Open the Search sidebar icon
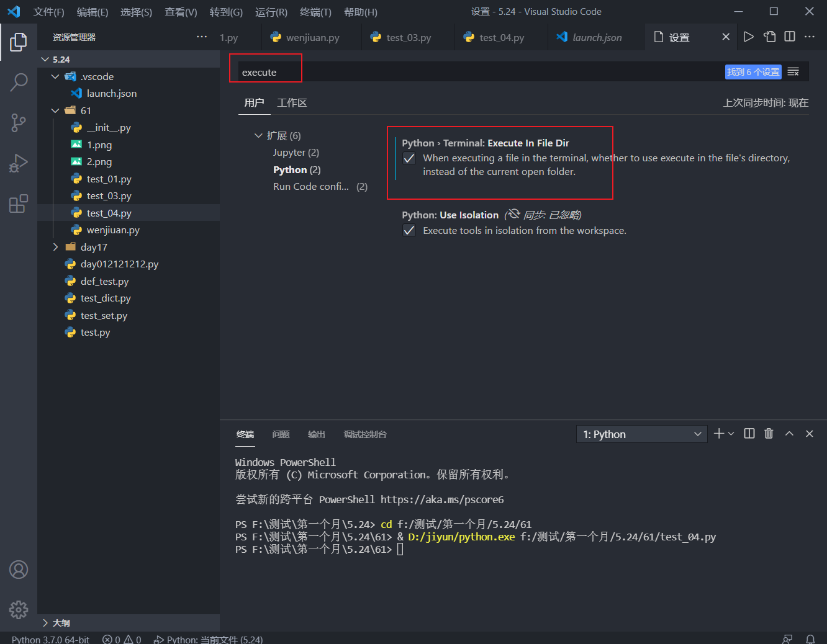 (19, 81)
